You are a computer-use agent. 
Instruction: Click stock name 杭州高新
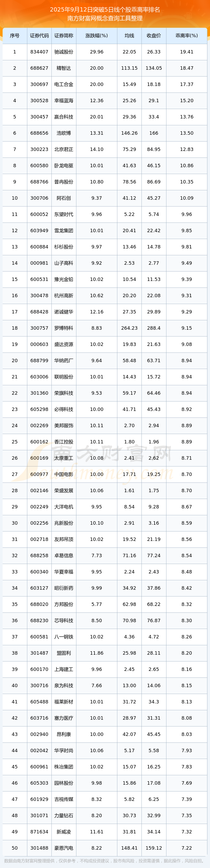pos(64,296)
